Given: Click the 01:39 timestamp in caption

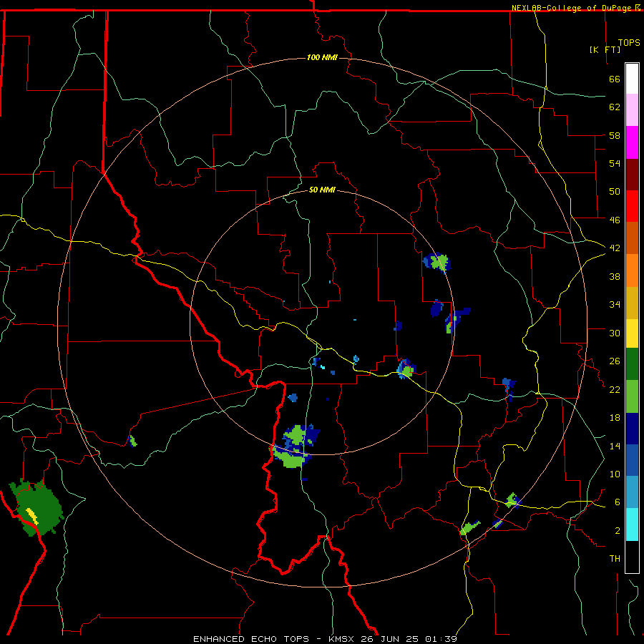Looking at the screenshot, I should click(x=441, y=639).
